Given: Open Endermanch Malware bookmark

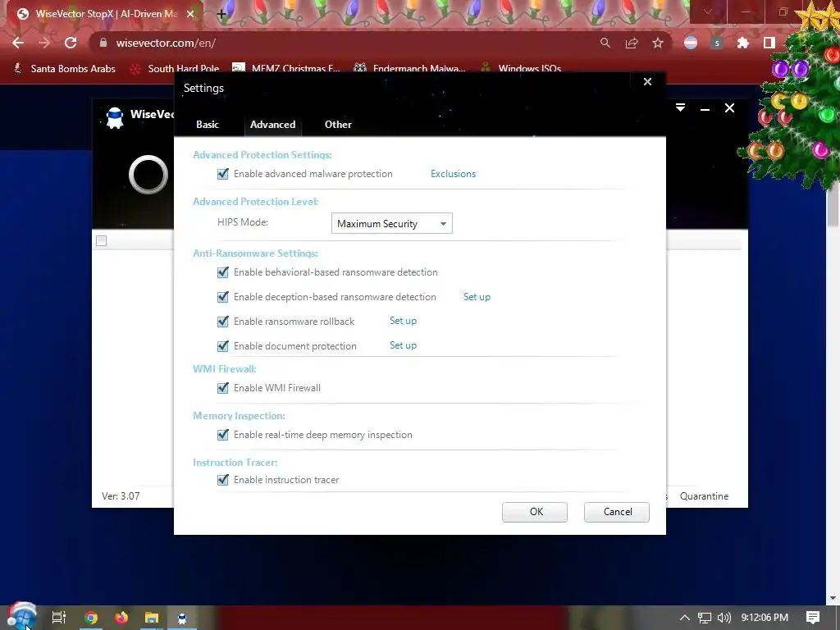Looking at the screenshot, I should [410, 69].
